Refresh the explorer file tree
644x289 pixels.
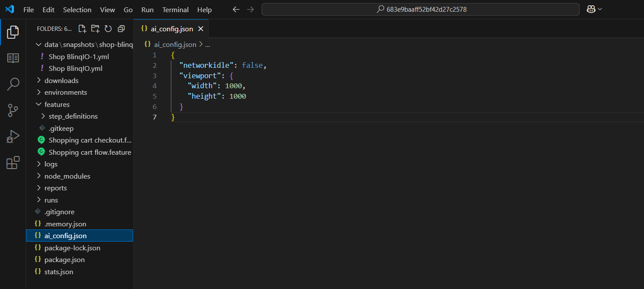pos(108,29)
